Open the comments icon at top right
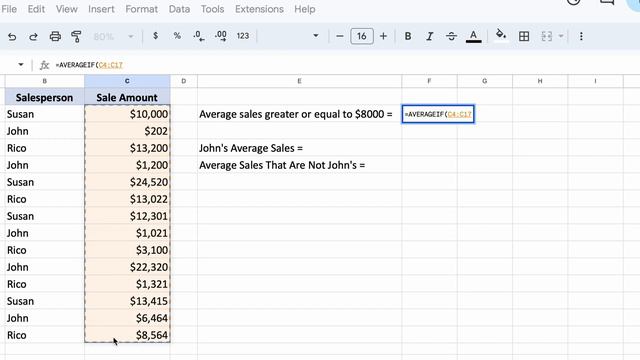This screenshot has width=640, height=360. (607, 2)
